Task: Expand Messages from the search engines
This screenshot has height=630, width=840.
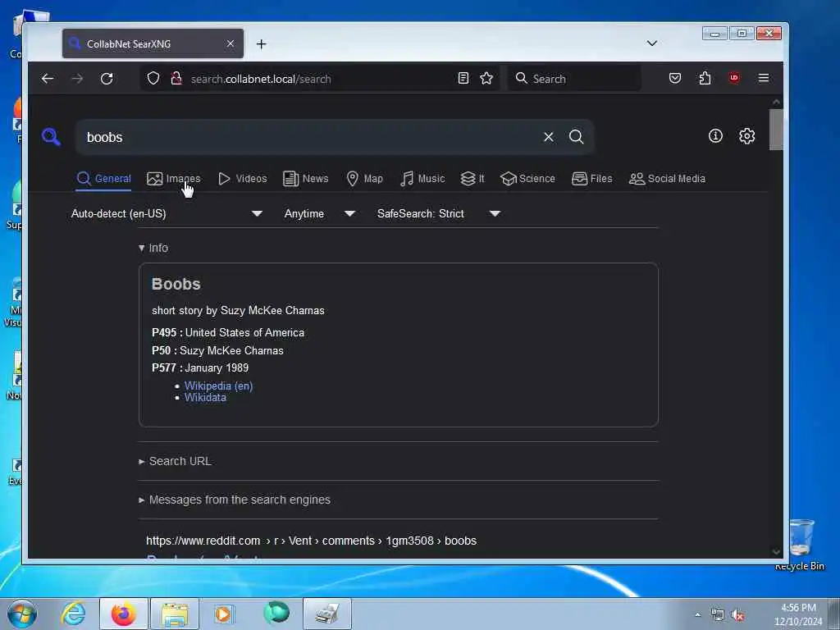Action: point(235,500)
